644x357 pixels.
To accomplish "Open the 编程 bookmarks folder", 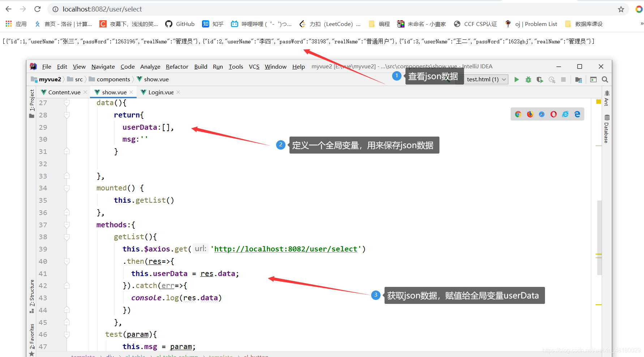I will click(379, 24).
